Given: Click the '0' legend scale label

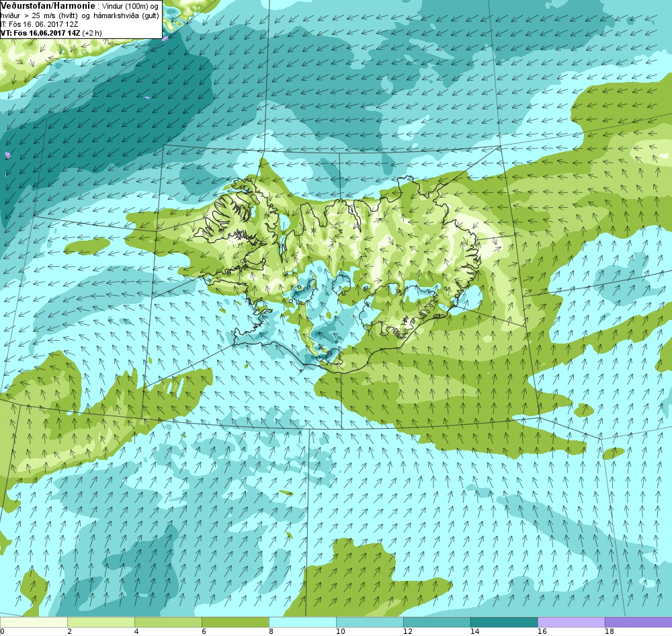Looking at the screenshot, I should [2, 631].
